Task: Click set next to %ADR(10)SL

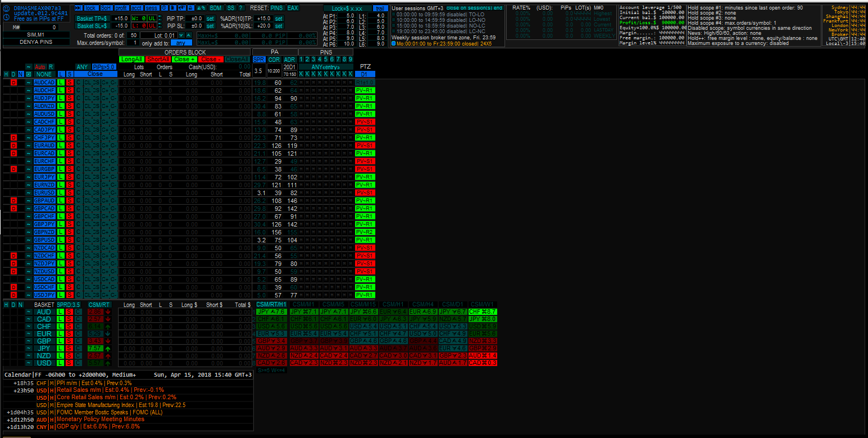Action: 279,26
